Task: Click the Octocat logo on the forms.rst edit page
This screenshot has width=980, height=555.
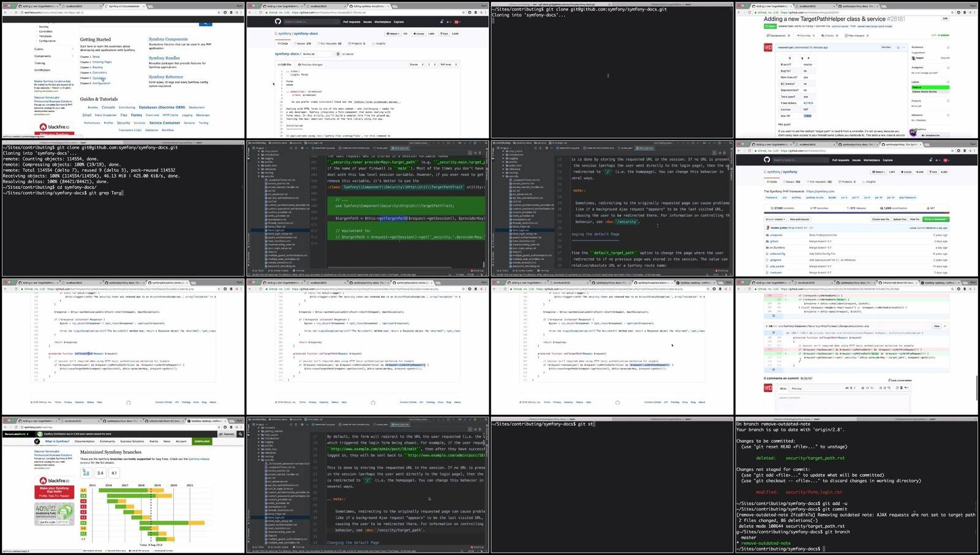Action: pos(278,21)
